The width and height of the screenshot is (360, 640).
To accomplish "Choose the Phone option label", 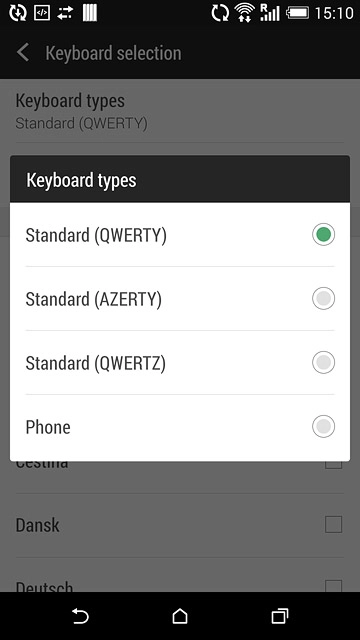I will [48, 427].
